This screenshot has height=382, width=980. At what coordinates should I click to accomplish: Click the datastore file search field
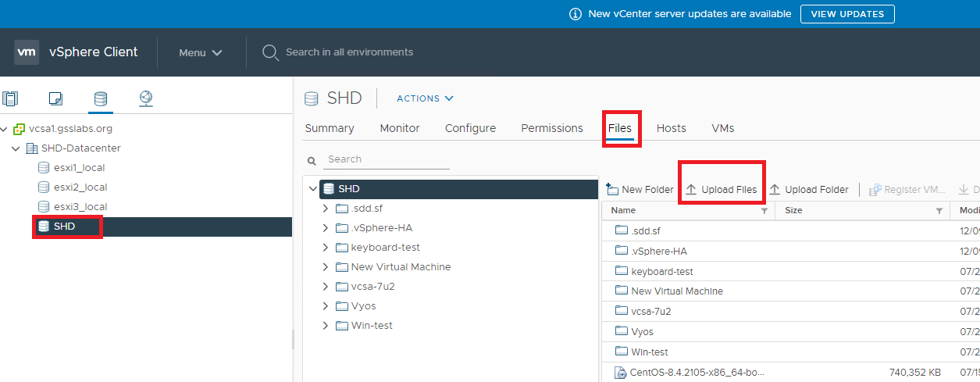387,159
